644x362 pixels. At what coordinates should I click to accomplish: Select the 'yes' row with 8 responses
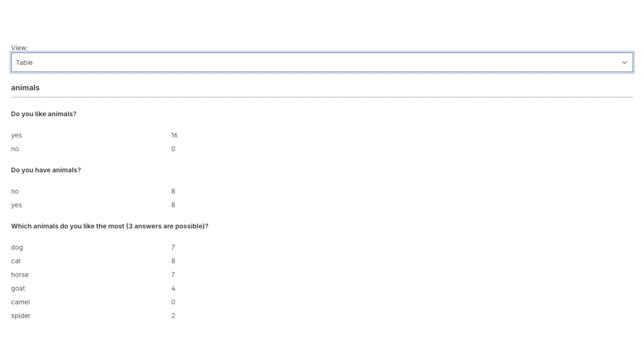click(16, 205)
